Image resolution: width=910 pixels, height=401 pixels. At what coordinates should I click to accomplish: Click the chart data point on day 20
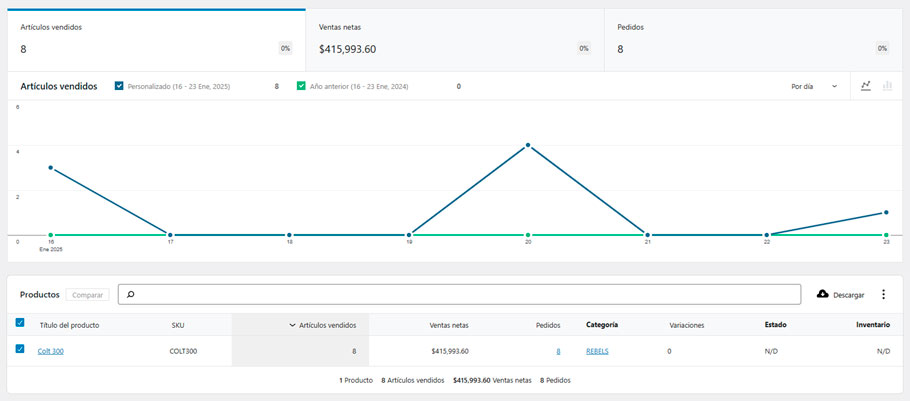(x=528, y=146)
